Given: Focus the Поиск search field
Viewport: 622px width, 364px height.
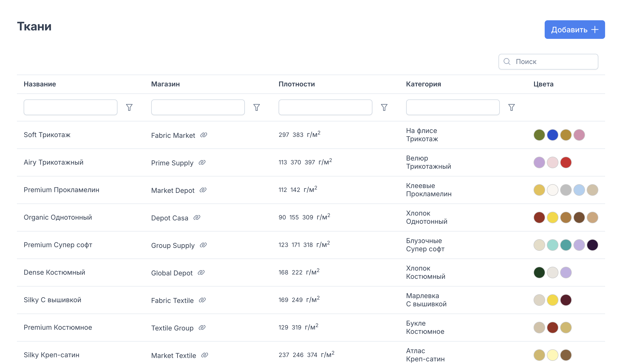Looking at the screenshot, I should pos(548,62).
